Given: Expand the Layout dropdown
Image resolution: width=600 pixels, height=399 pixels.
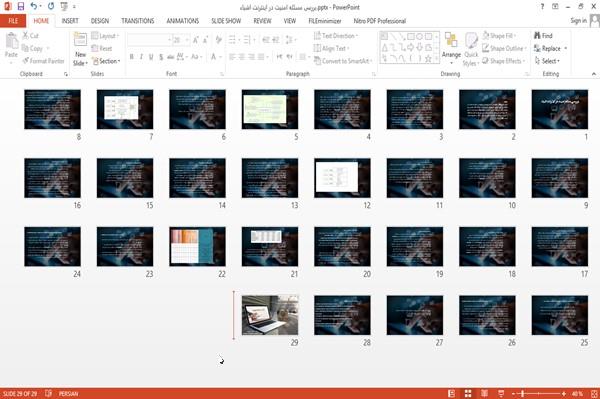Looking at the screenshot, I should point(105,36).
